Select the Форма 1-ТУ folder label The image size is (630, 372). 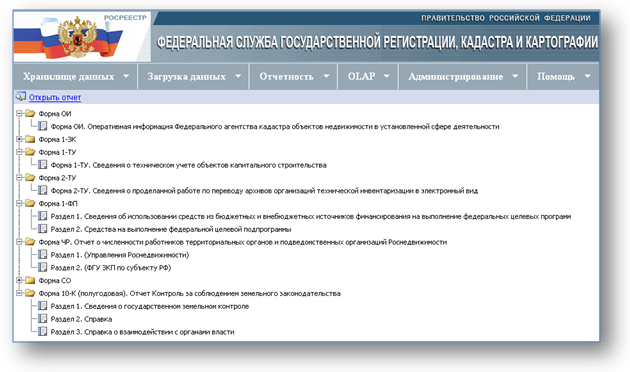click(57, 152)
